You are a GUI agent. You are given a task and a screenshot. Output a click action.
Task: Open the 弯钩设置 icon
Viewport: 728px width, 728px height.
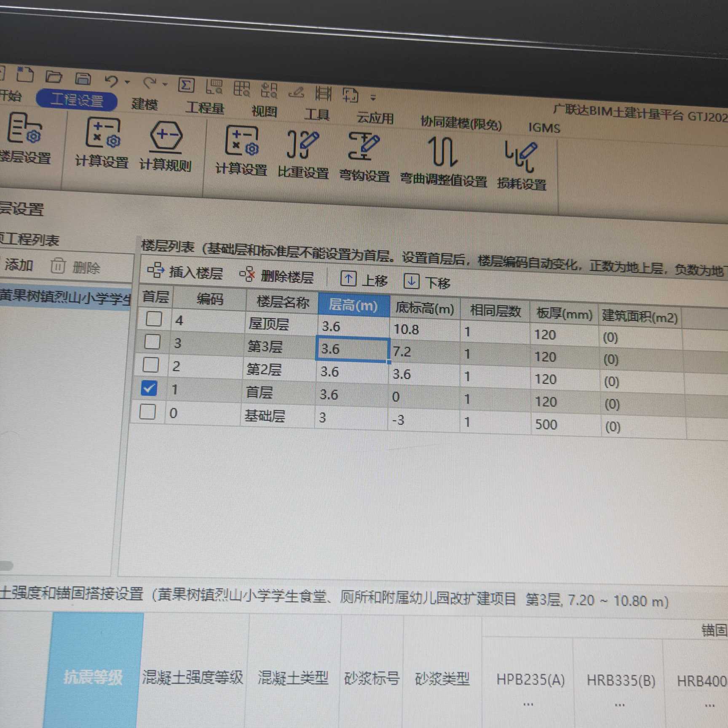coord(364,158)
